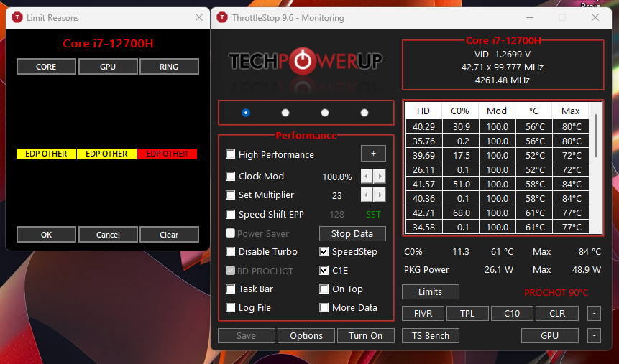
Task: Enable the High Performance checkbox
Action: coord(230,154)
